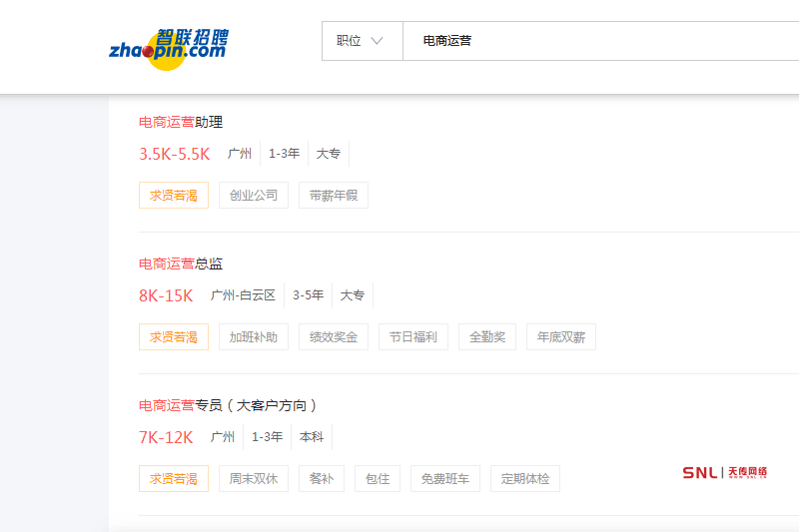The image size is (799, 532).
Task: Select the 年底双薪 benefit tag
Action: click(x=561, y=337)
